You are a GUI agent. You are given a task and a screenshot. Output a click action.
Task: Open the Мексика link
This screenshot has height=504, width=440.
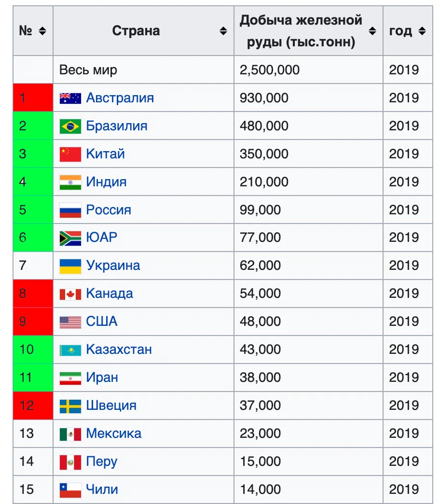click(x=114, y=434)
